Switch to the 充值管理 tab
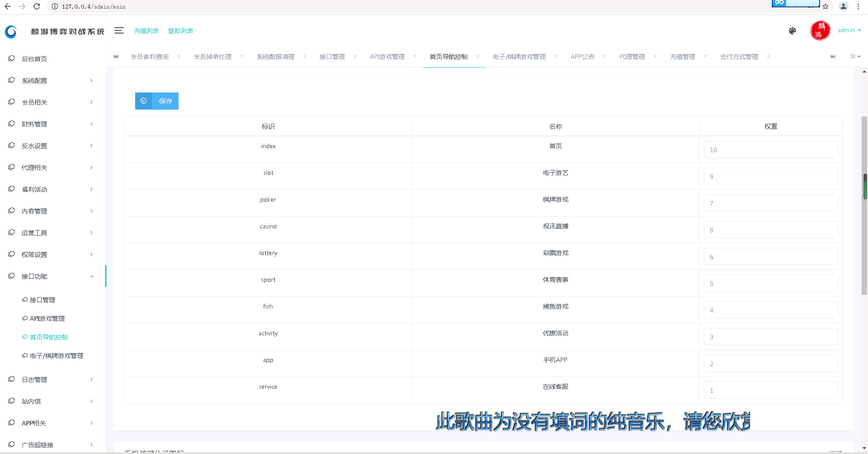This screenshot has height=454, width=868. click(682, 57)
